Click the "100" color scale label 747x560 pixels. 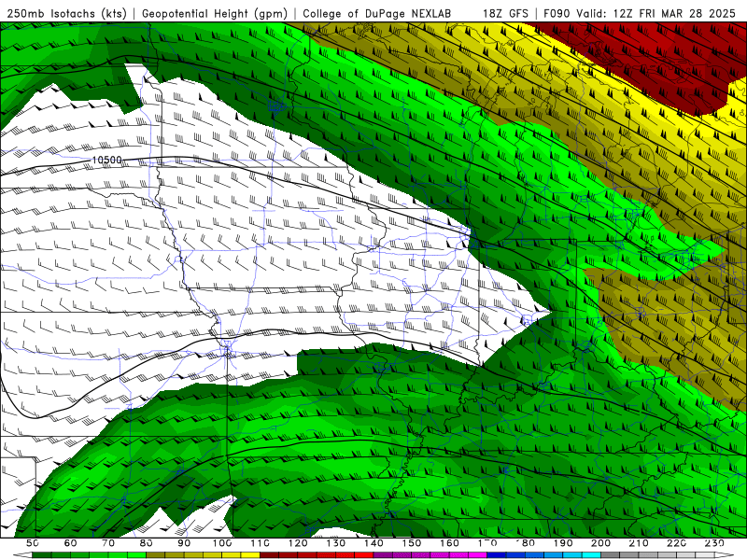222,543
